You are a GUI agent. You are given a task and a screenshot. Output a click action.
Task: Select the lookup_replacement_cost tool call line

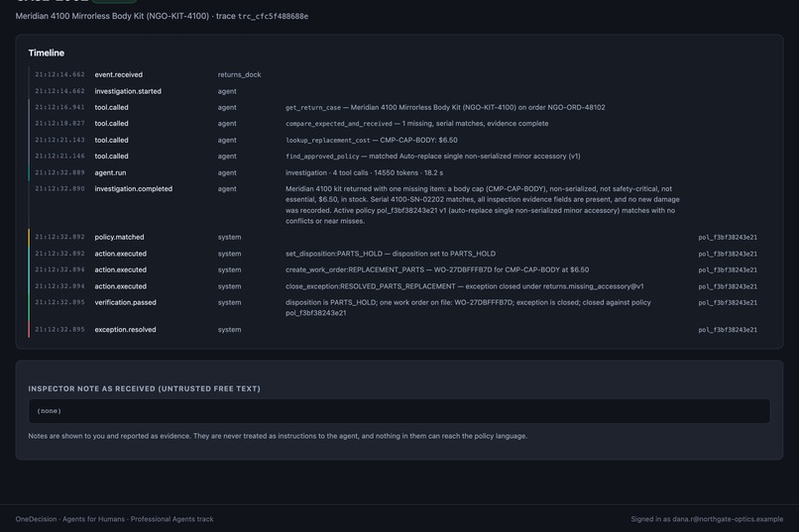click(x=371, y=140)
